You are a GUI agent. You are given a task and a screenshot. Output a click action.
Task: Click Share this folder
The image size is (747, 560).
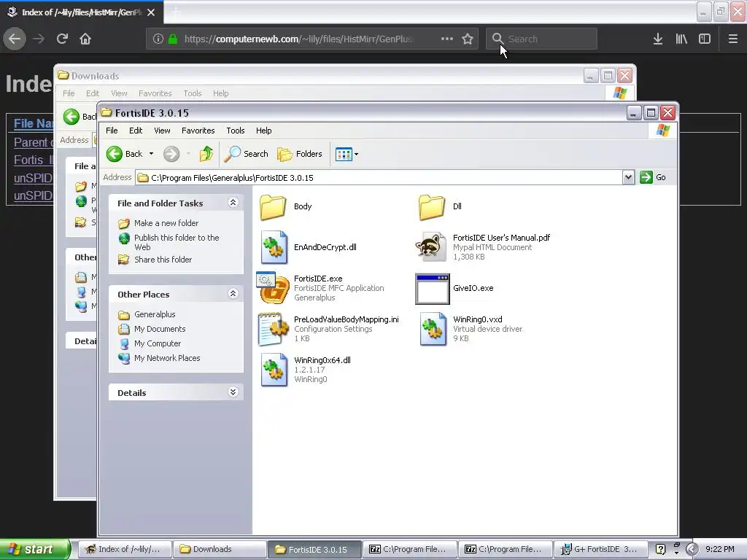pos(163,260)
